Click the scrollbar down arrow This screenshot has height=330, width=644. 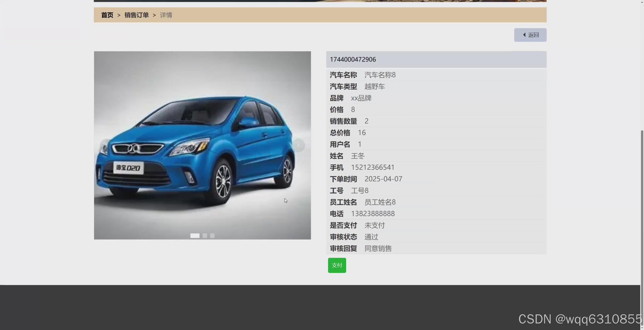tap(642, 328)
